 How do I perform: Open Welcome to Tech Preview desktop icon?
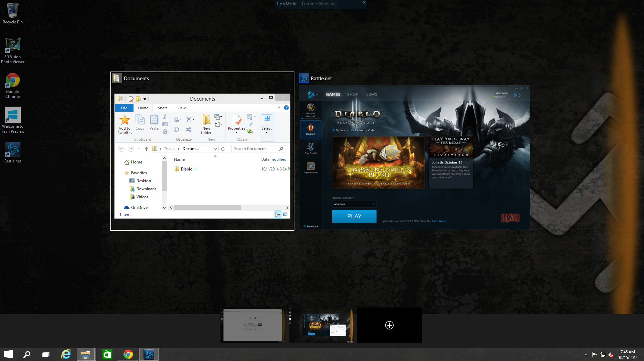(x=13, y=120)
